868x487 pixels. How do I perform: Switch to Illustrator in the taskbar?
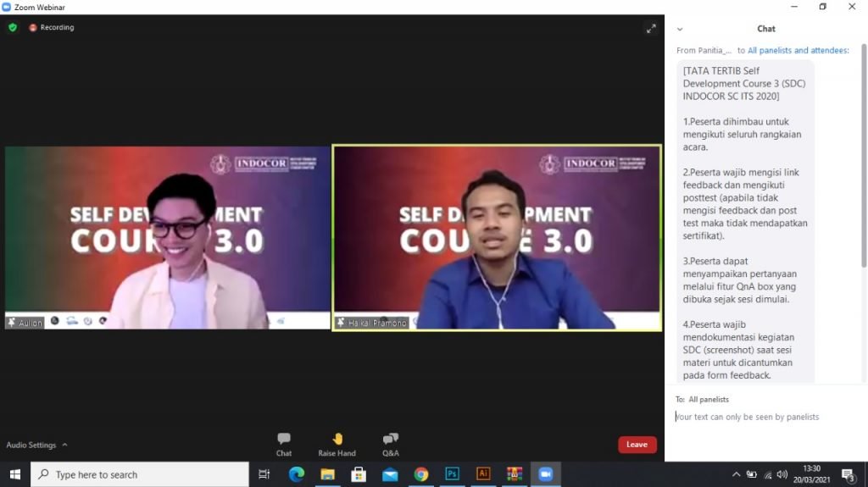click(483, 474)
